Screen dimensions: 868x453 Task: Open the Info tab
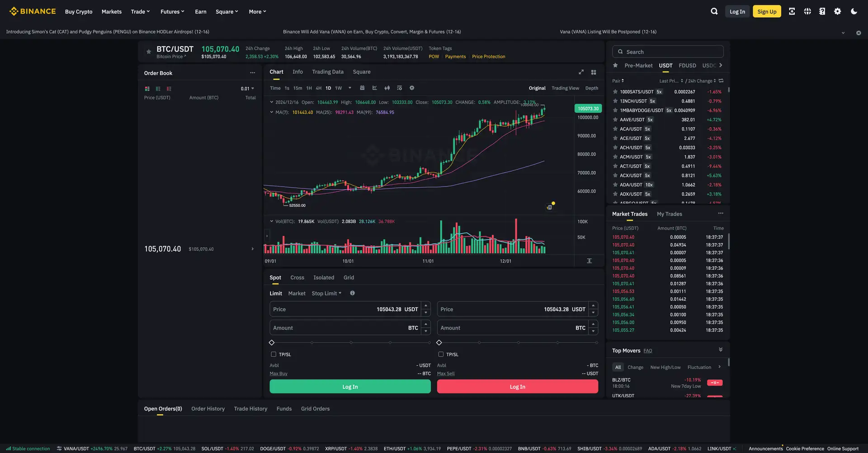pyautogui.click(x=297, y=72)
